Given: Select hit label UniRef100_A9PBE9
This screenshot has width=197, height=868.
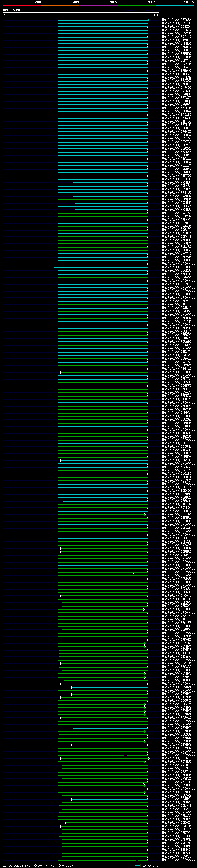Looking at the screenshot, I should tap(177, 50).
